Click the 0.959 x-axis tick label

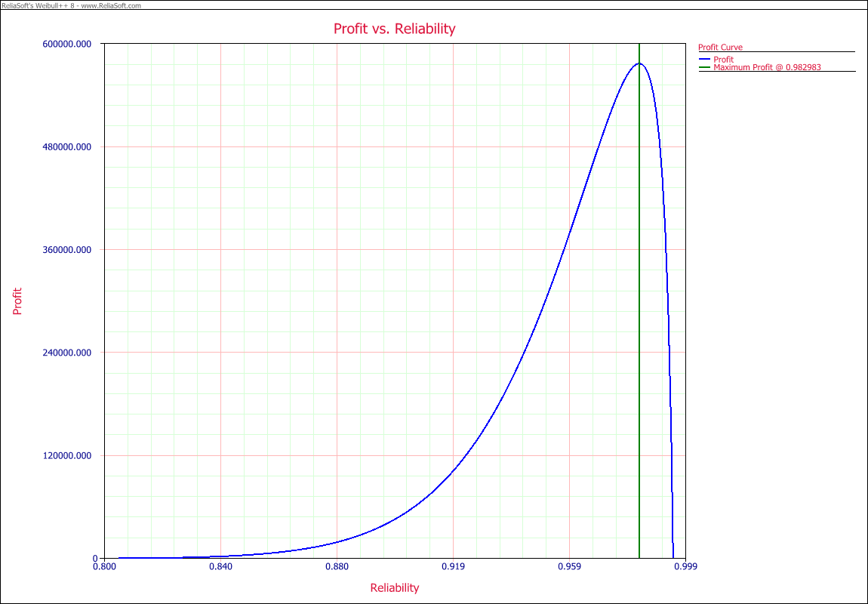pyautogui.click(x=569, y=566)
